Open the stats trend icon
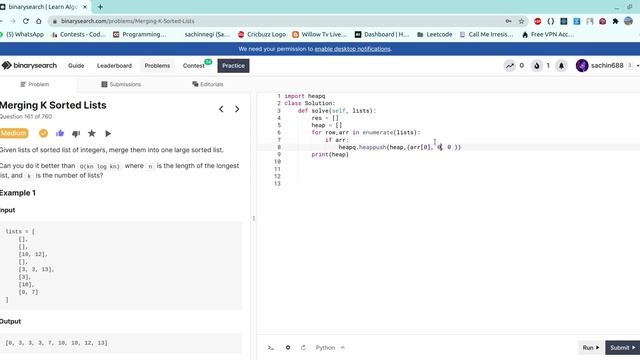 (x=509, y=66)
